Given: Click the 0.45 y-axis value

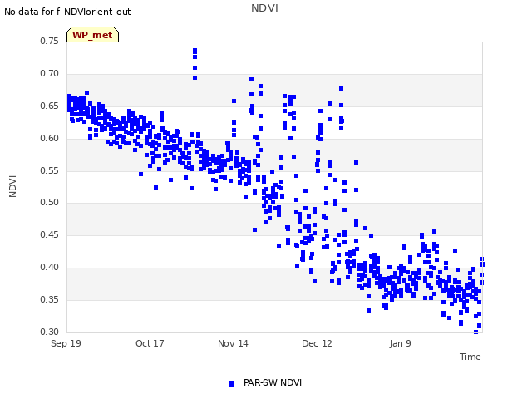Looking at the screenshot, I should (49, 234).
